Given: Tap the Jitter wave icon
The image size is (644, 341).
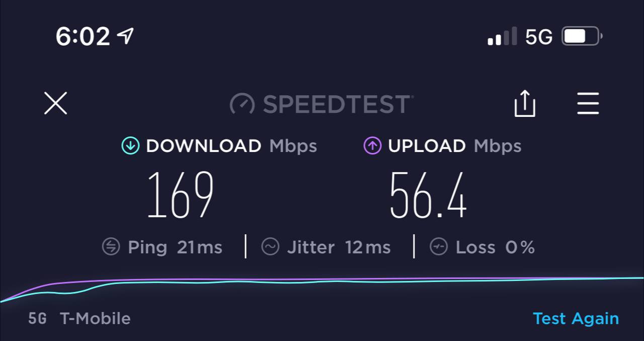Looking at the screenshot, I should (270, 247).
